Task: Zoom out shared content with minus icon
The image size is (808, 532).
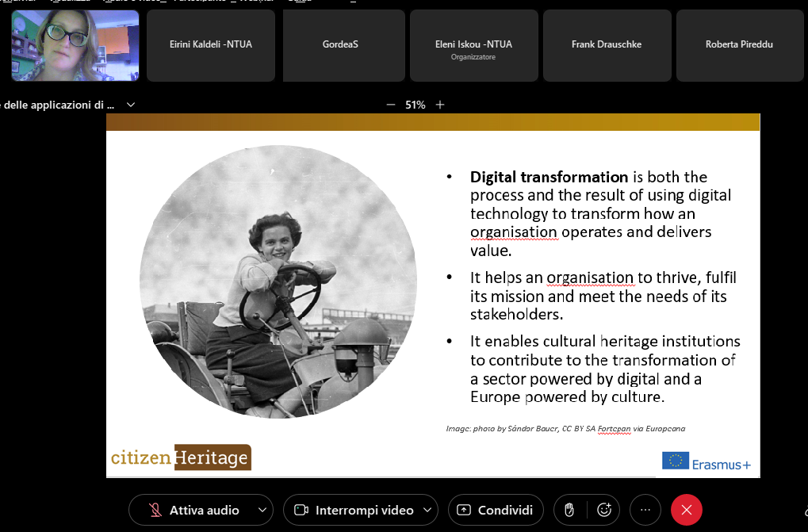Action: click(x=391, y=105)
